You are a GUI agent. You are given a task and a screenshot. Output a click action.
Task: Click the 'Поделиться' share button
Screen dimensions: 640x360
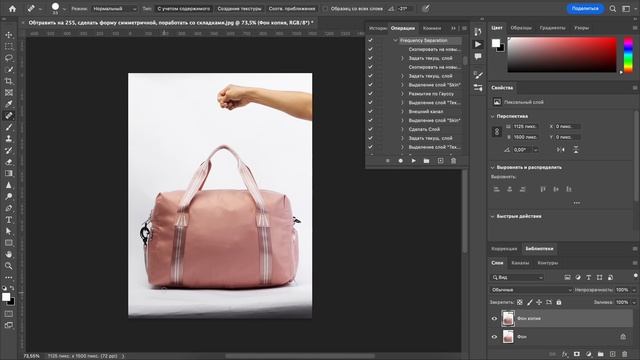pos(585,9)
